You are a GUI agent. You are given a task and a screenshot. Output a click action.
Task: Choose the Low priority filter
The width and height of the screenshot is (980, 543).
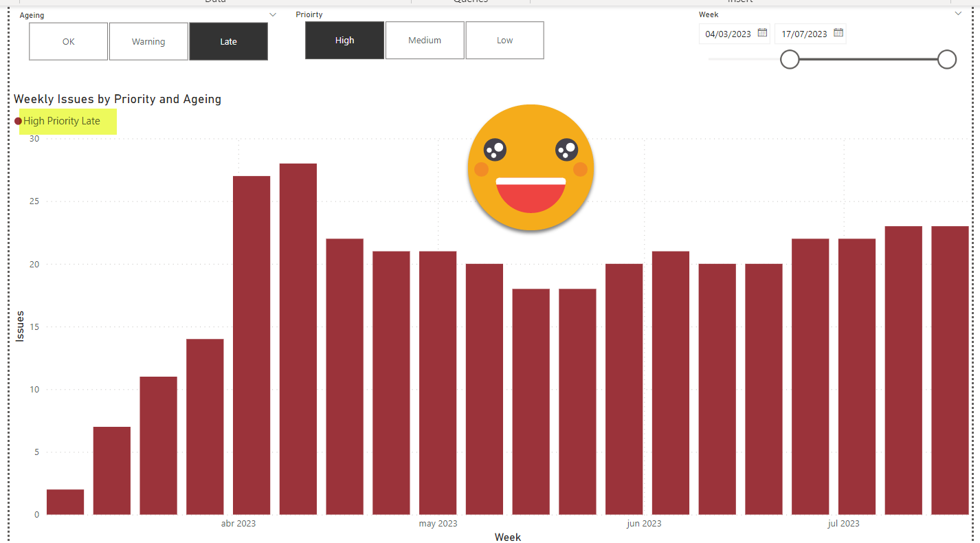[504, 41]
